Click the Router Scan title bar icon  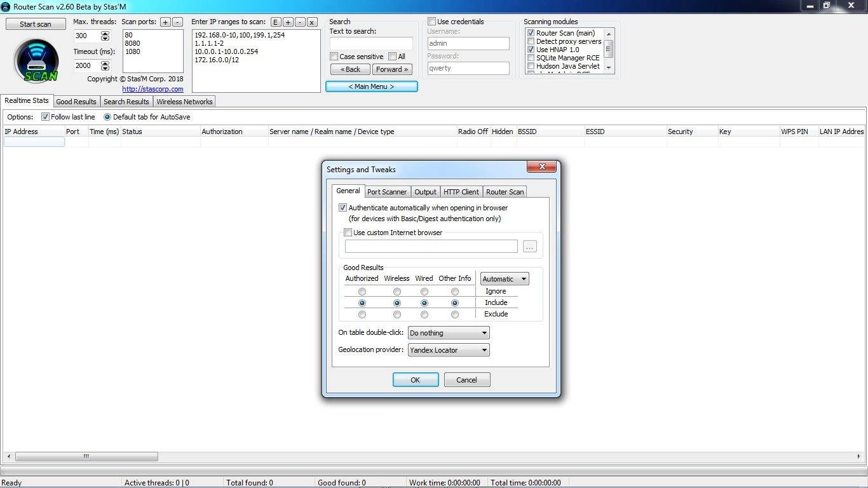[6, 6]
